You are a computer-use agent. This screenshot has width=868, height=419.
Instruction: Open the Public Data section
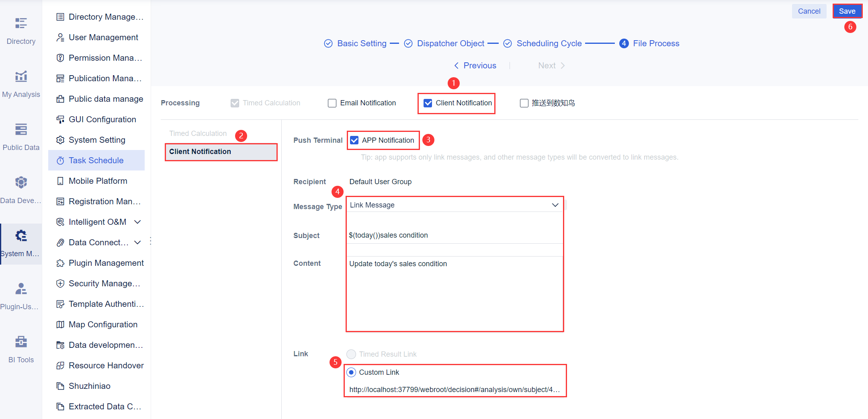(x=21, y=136)
